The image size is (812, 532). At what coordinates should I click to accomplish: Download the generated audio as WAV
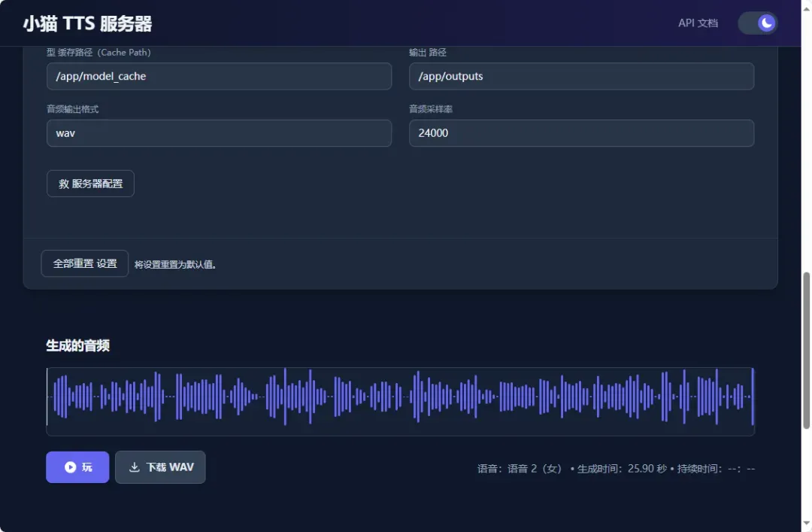point(160,467)
